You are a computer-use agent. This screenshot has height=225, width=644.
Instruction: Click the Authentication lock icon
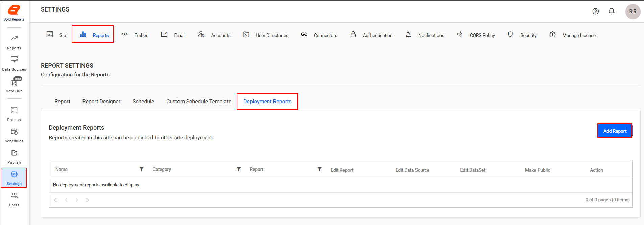coord(353,34)
